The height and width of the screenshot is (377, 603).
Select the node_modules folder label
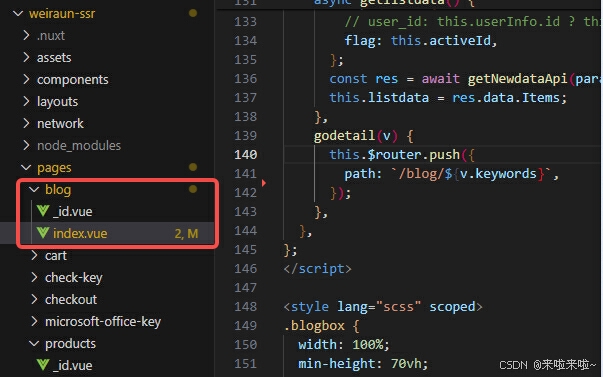point(79,146)
